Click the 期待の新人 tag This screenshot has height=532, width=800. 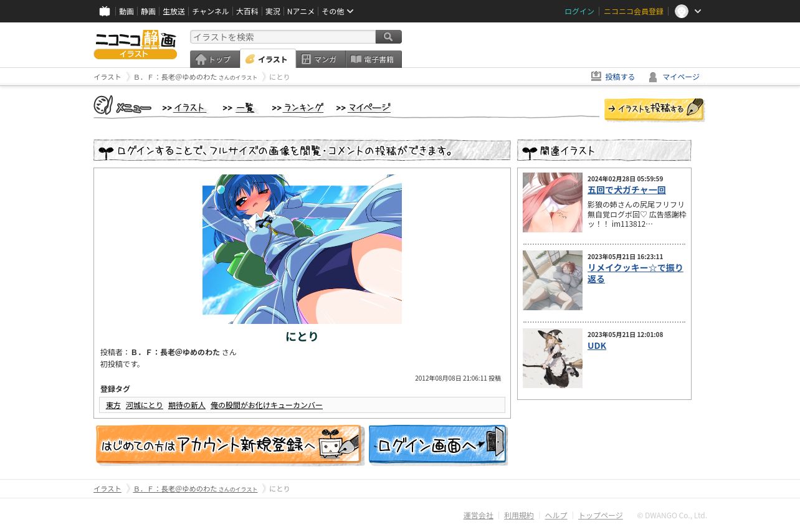[187, 405]
